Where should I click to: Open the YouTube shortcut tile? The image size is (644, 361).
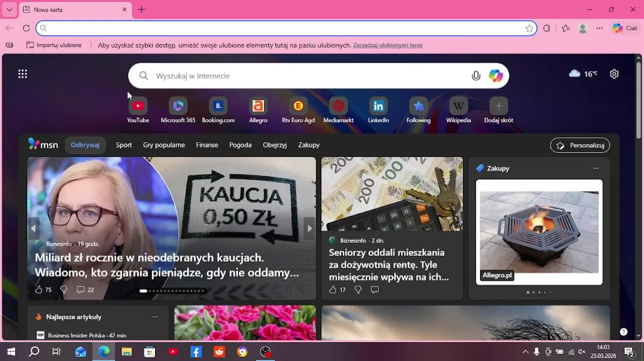pos(138,110)
